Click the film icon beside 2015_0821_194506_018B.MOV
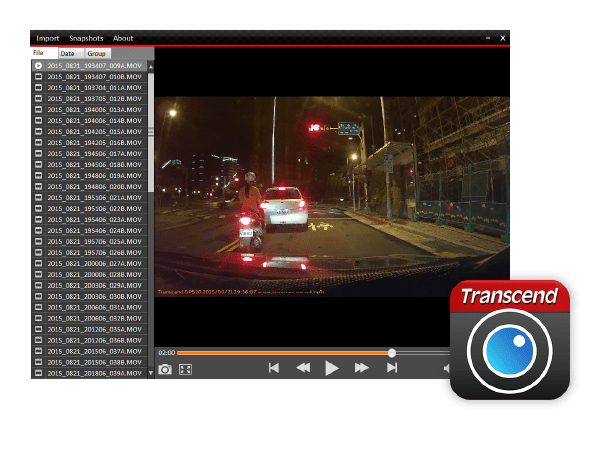This screenshot has width=600, height=450. tap(39, 165)
